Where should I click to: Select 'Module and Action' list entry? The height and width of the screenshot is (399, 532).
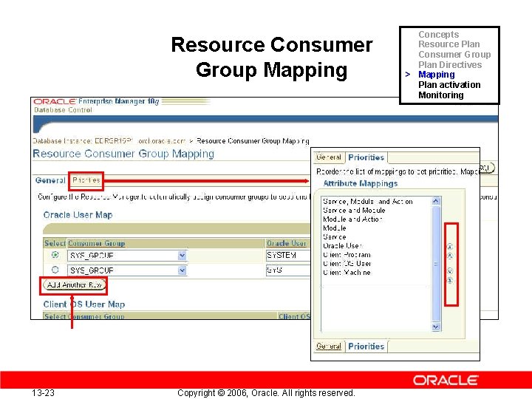(x=352, y=219)
